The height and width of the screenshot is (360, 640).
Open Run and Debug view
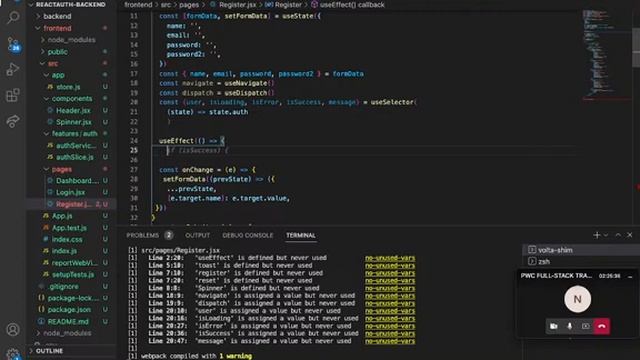tap(13, 69)
